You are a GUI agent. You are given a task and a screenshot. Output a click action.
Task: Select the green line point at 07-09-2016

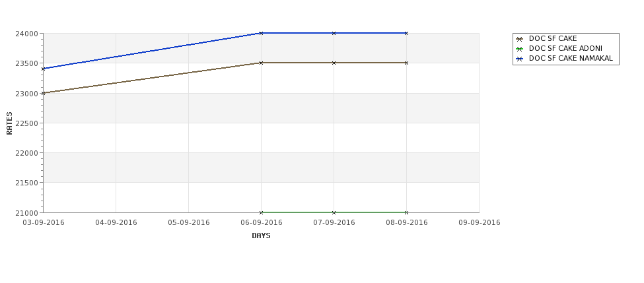point(334,212)
